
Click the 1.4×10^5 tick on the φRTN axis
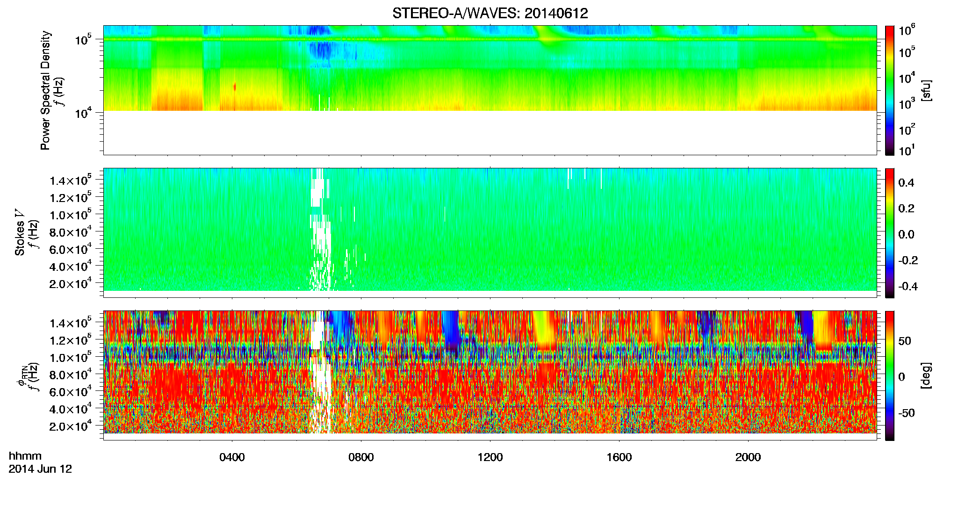[70, 323]
